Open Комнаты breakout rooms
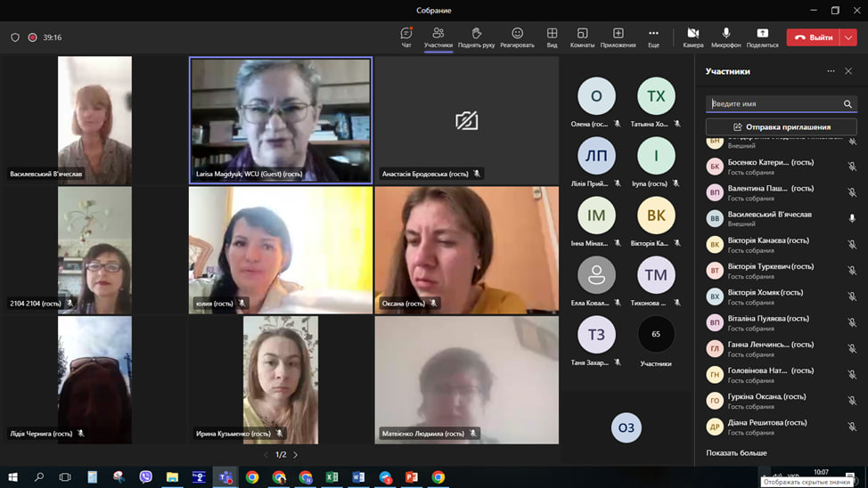 [582, 37]
